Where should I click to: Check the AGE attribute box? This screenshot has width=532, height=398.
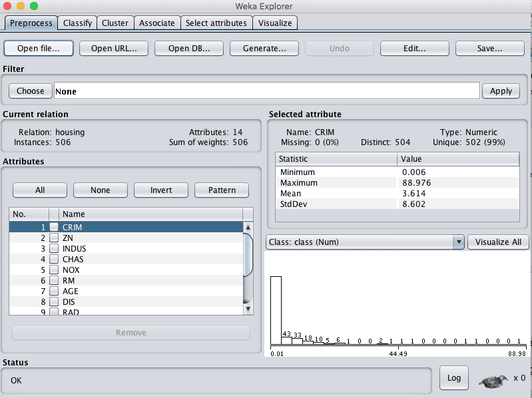pos(54,291)
